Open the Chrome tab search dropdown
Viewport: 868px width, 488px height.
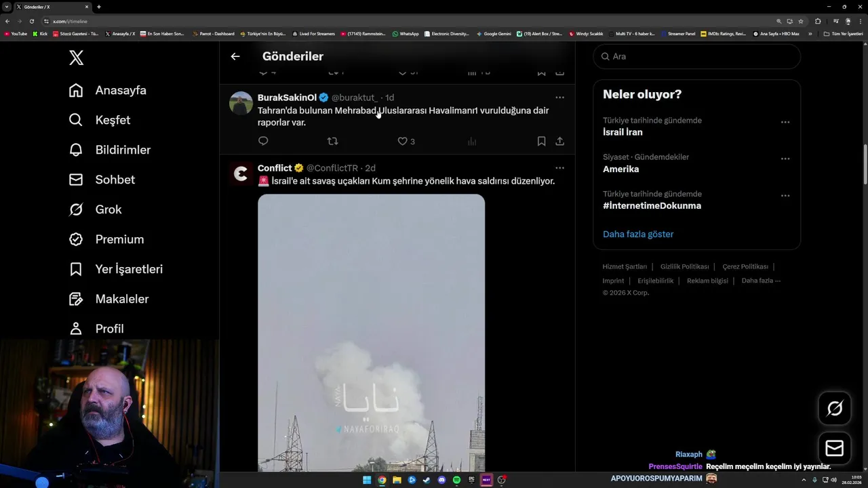(7, 7)
